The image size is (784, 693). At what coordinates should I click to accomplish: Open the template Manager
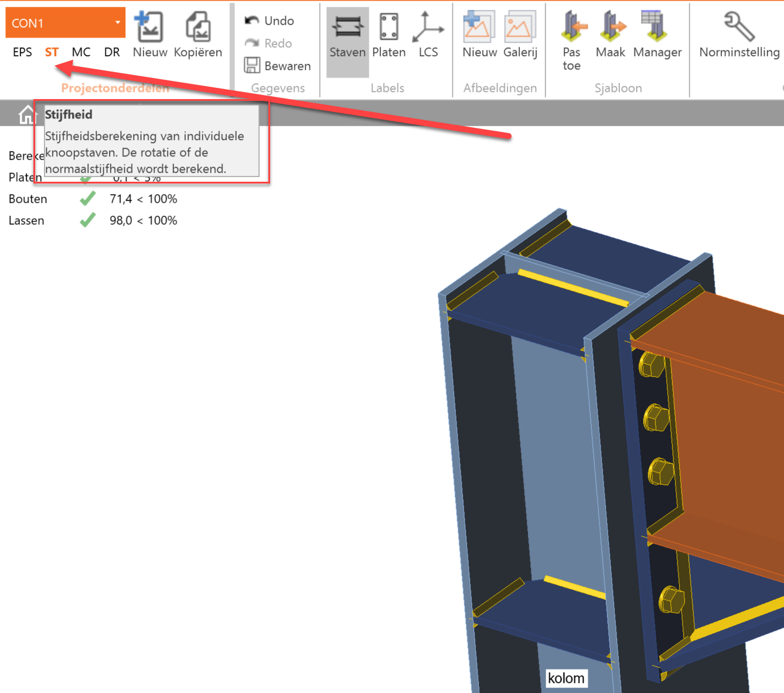[657, 36]
